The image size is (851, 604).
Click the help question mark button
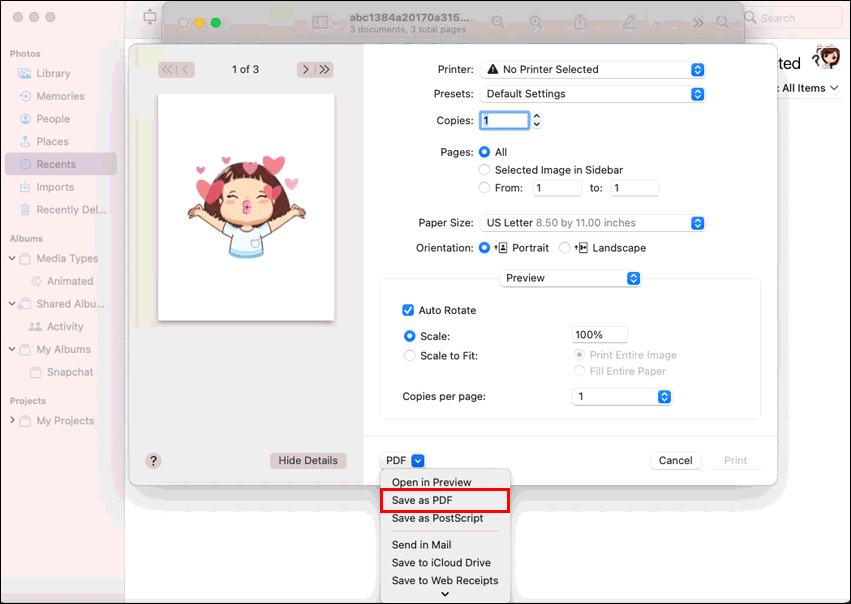point(153,461)
